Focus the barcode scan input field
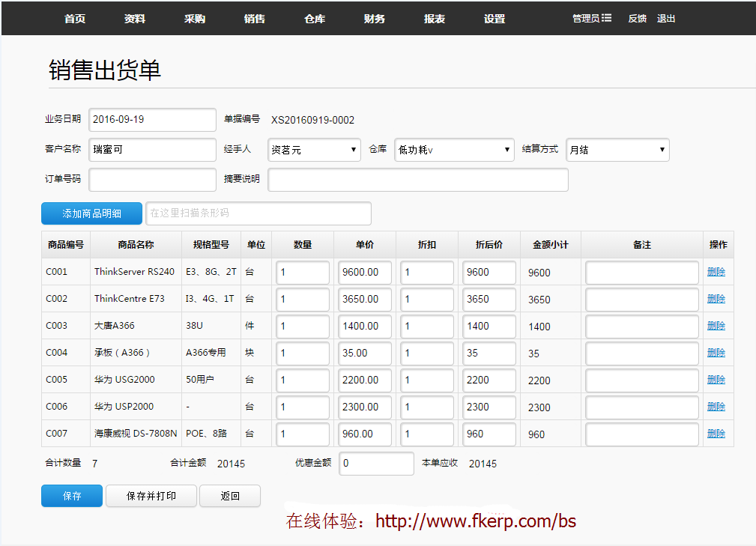 pos(258,213)
